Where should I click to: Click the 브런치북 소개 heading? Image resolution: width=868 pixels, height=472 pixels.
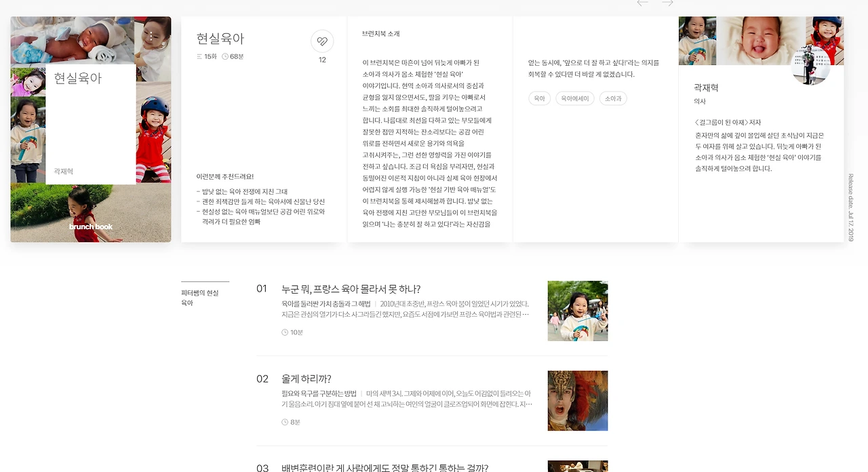tap(381, 34)
